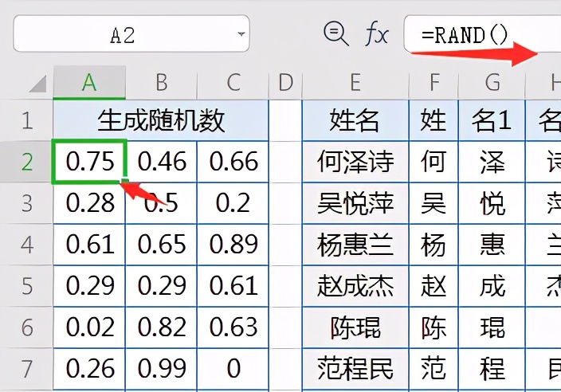Viewport: 561px width, 392px height.
Task: Select row 5 header
Action: click(26, 286)
